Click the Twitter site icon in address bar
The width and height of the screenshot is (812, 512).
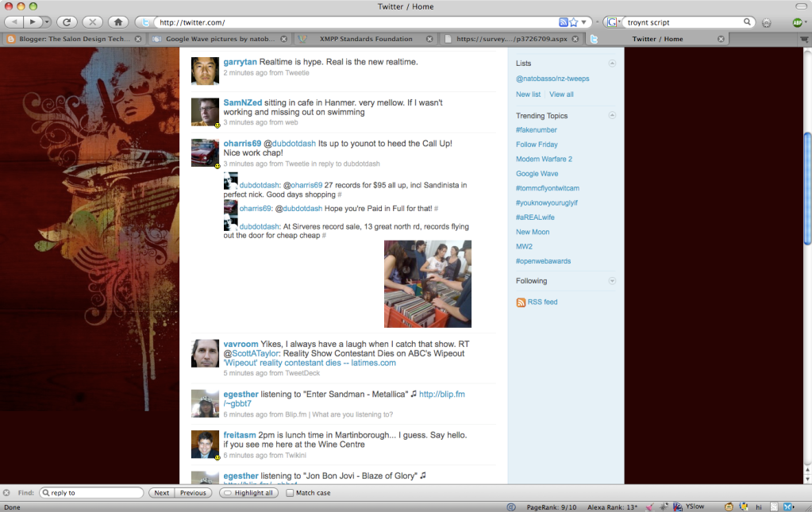coord(145,22)
